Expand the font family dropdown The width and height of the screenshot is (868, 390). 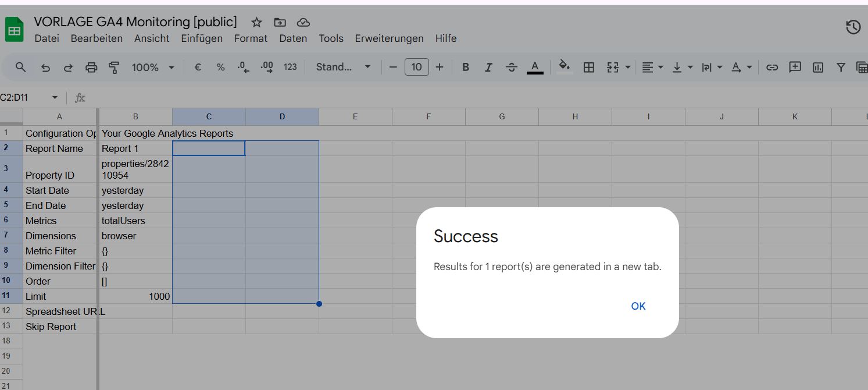(343, 68)
